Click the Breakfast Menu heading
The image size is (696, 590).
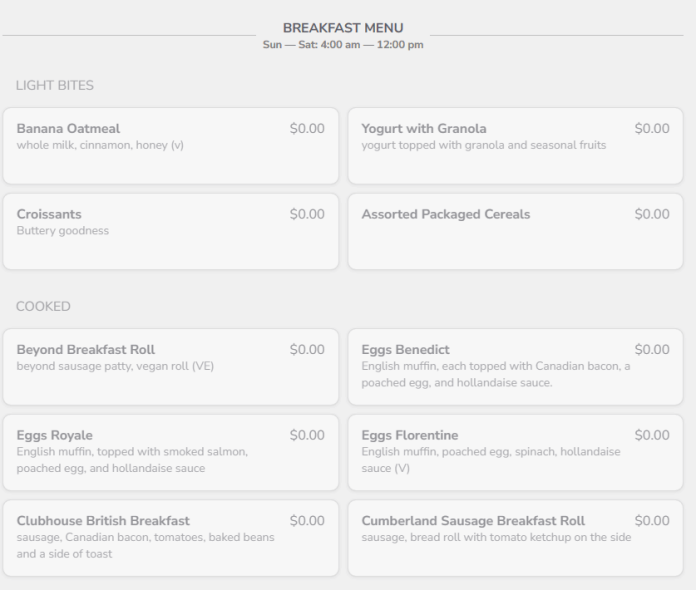point(343,28)
